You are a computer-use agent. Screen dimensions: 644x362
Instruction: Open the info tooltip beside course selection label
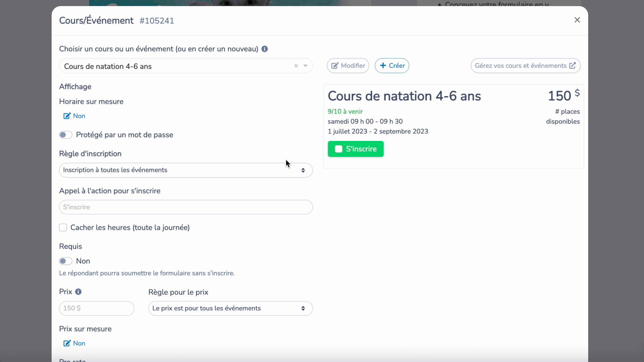coord(264,49)
